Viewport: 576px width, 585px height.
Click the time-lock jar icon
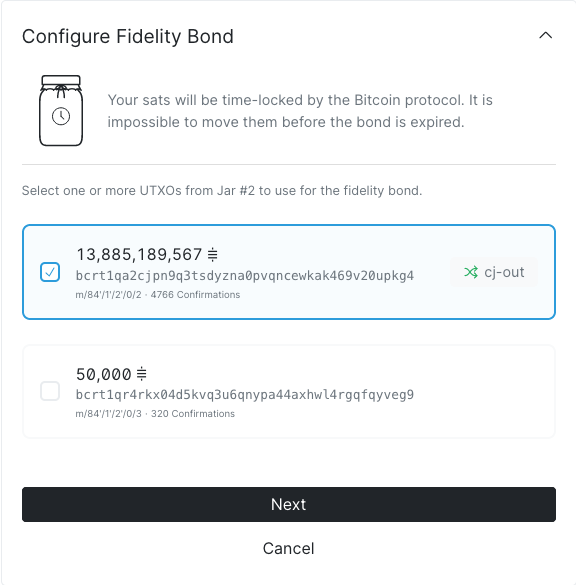click(x=61, y=110)
